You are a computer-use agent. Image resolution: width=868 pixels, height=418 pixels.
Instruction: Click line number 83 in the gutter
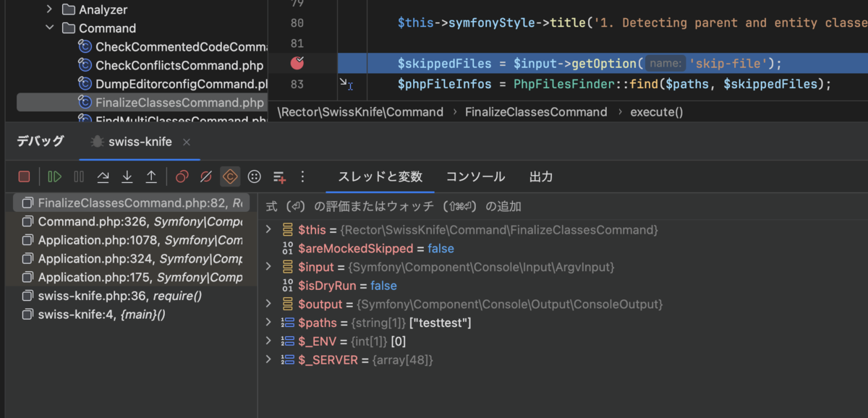pos(297,85)
